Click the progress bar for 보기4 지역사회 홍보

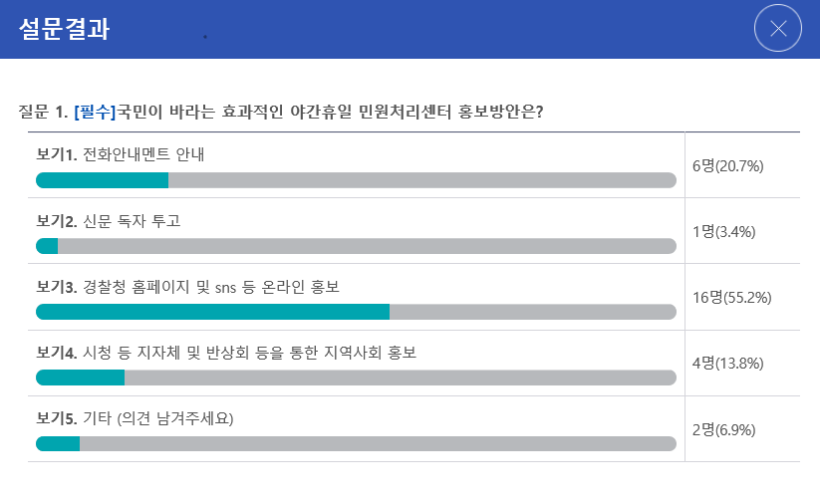pos(356,378)
